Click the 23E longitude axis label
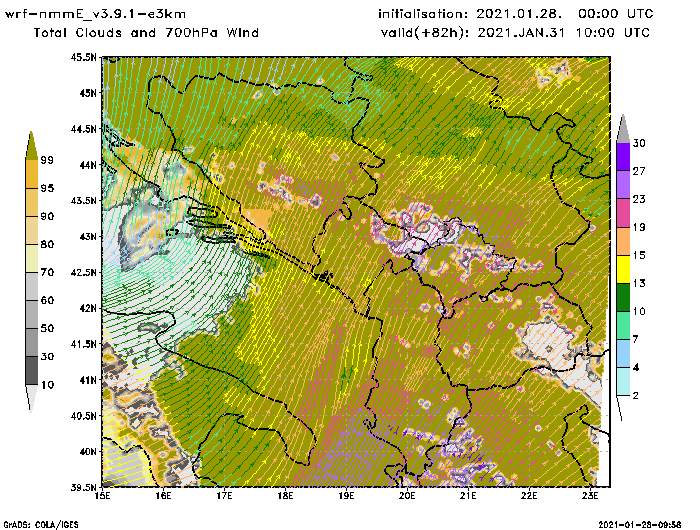 [590, 496]
